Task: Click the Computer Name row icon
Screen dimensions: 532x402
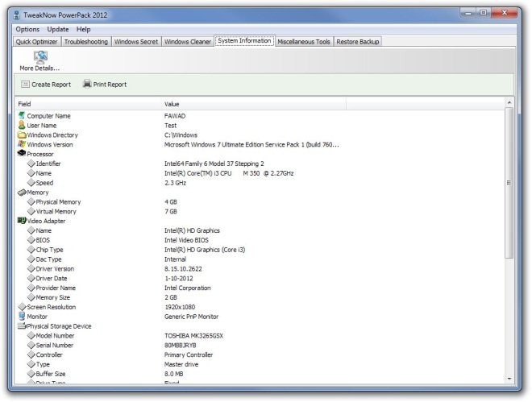Action: click(22, 115)
